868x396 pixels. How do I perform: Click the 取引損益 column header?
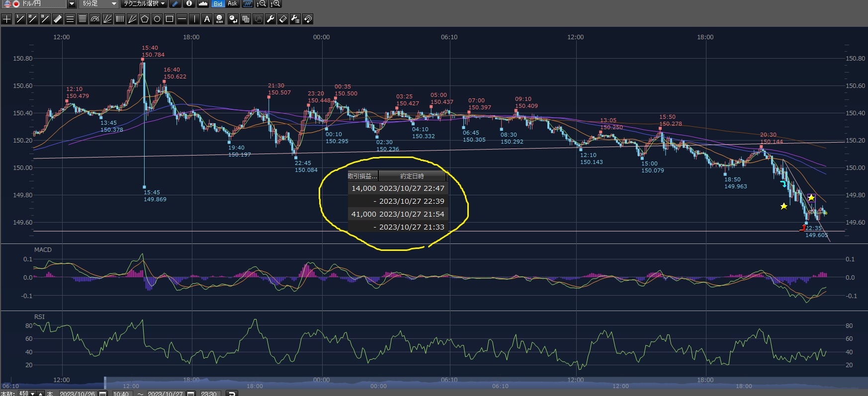click(362, 176)
